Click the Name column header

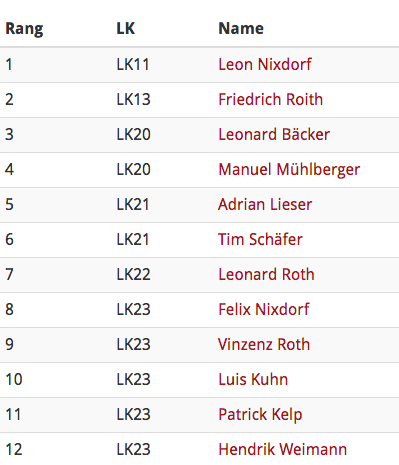click(x=241, y=28)
